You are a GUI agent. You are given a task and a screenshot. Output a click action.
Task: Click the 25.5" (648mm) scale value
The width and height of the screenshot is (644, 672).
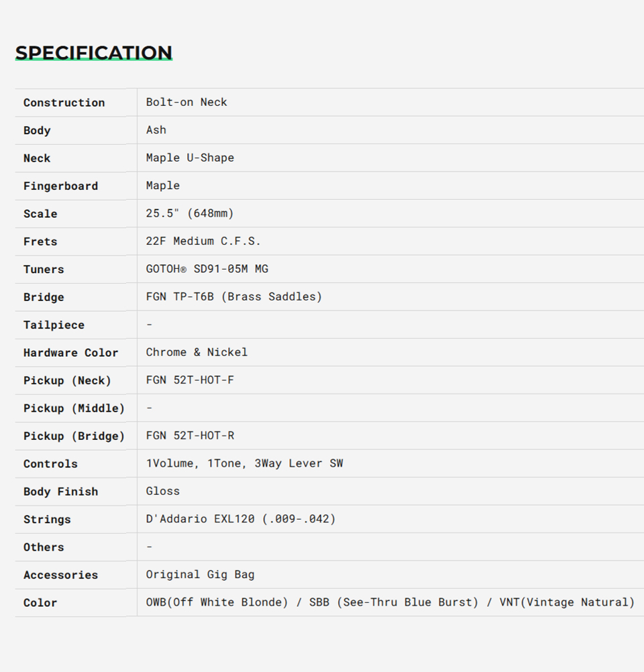click(190, 213)
